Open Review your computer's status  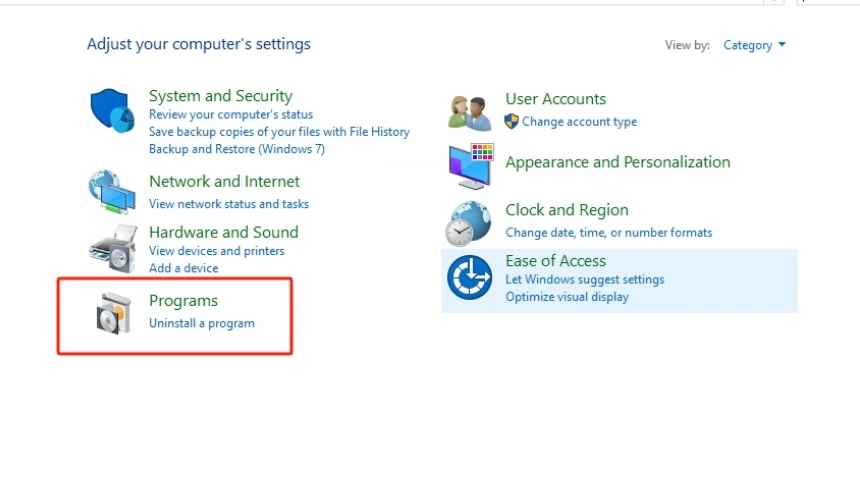[x=230, y=115]
